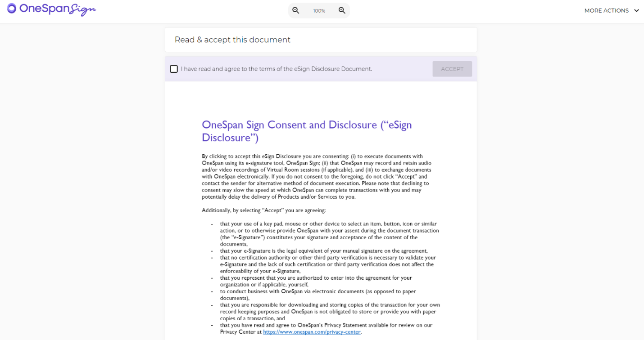Image resolution: width=644 pixels, height=340 pixels.
Task: Click the 'I have read and agree' label text
Action: [277, 69]
